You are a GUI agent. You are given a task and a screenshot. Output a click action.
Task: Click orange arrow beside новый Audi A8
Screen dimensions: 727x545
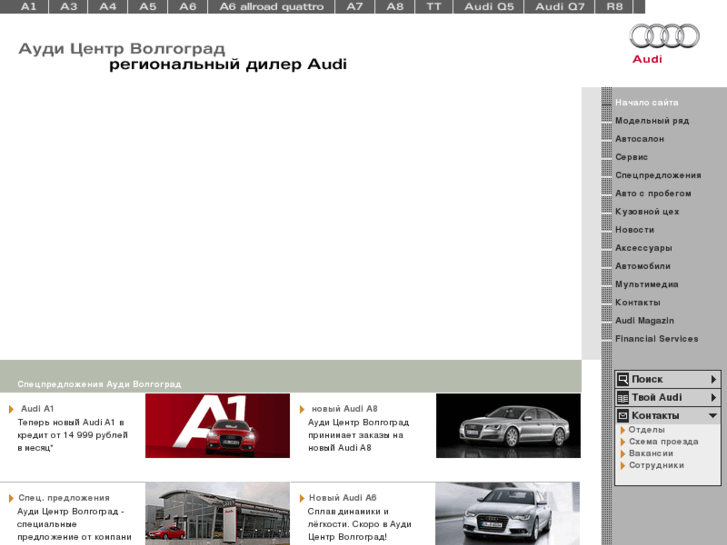[302, 409]
